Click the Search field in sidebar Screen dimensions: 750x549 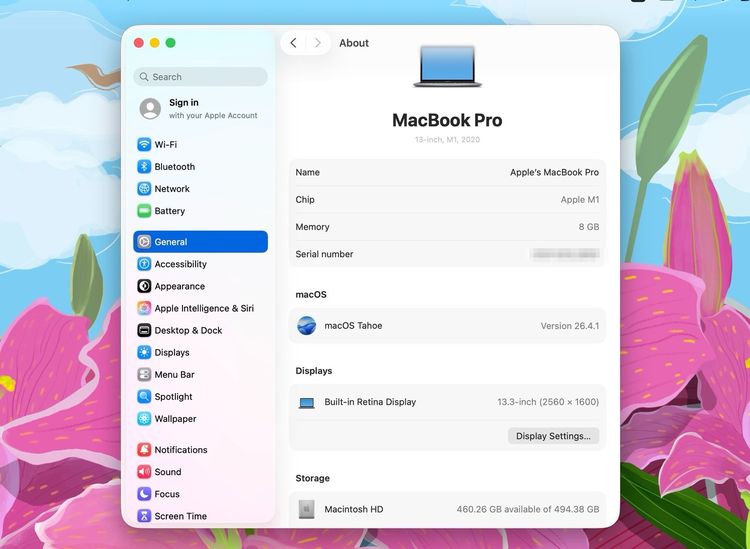[200, 77]
